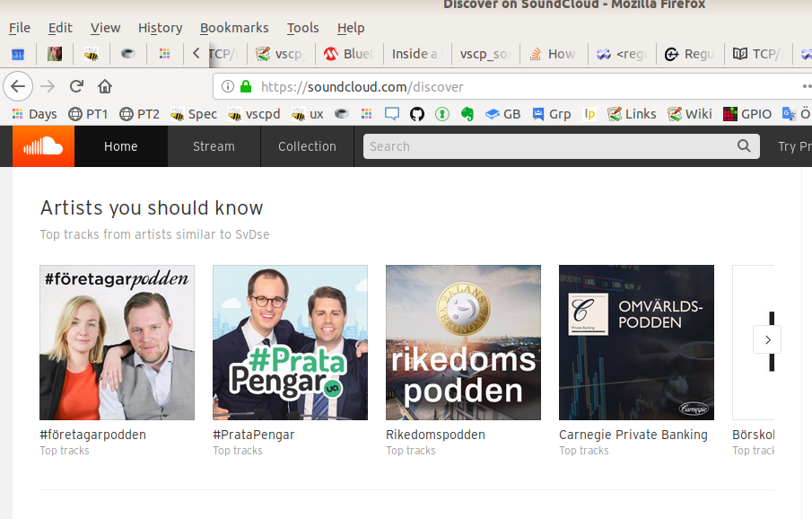The image size is (812, 519).
Task: Open the lp bookmark icon
Action: click(589, 114)
